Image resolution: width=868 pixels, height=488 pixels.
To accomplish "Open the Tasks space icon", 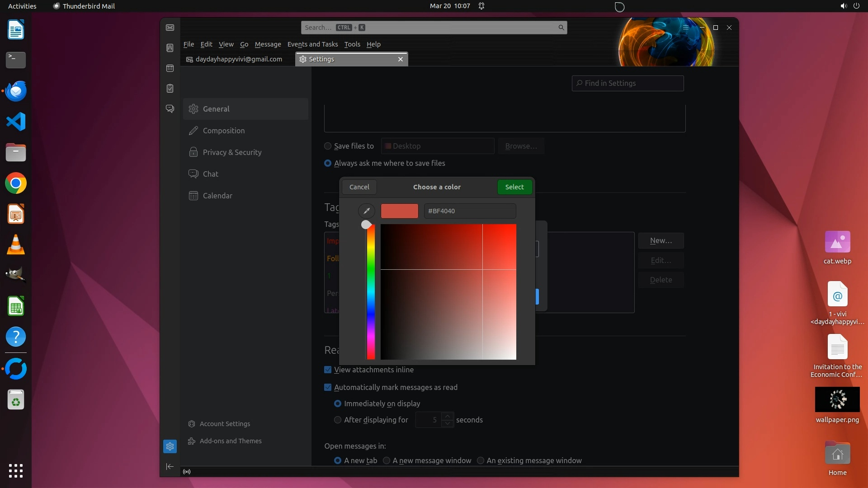I will pos(170,89).
